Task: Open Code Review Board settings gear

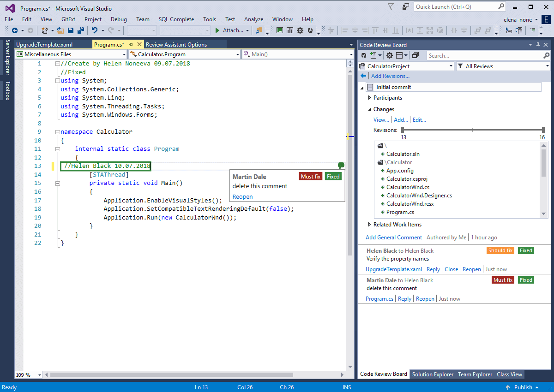Action: [x=389, y=55]
